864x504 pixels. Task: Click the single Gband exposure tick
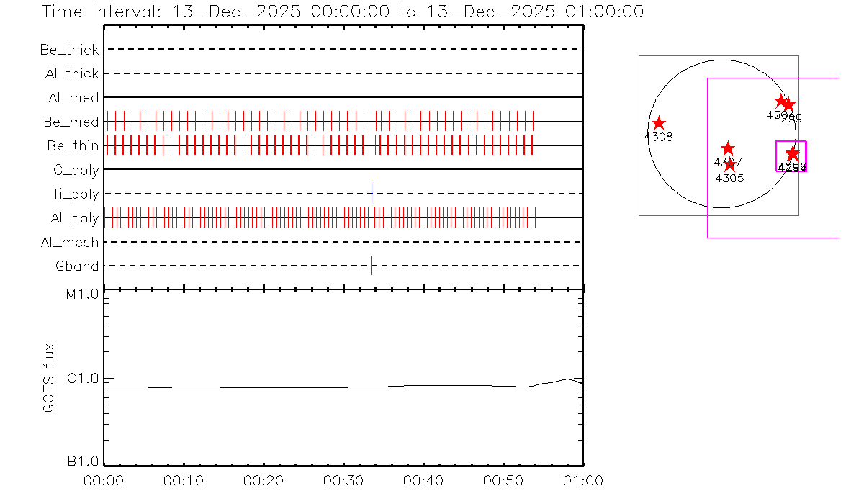click(371, 266)
